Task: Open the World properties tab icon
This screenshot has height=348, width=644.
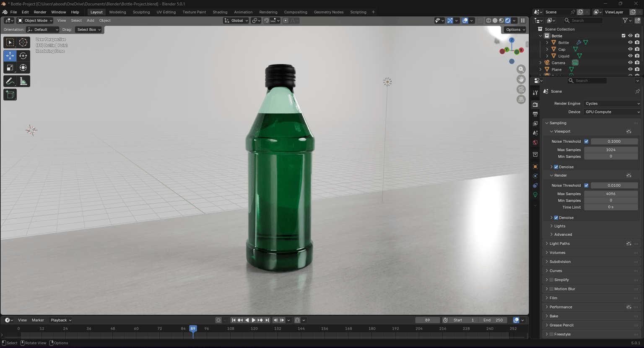Action: pos(535,143)
